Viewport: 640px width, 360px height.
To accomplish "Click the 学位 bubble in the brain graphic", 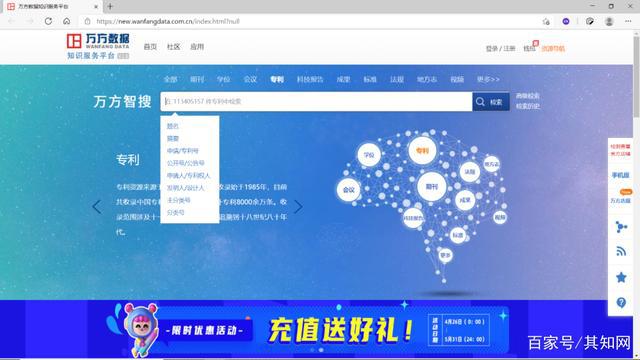I will pyautogui.click(x=369, y=155).
